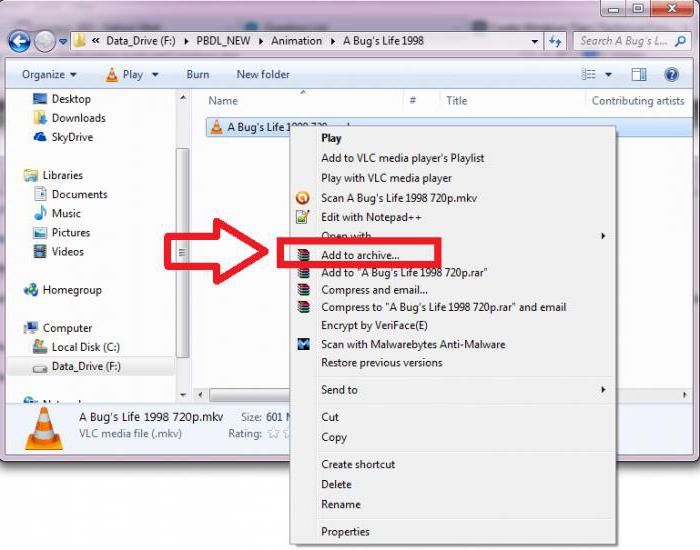Image resolution: width=700 pixels, height=550 pixels.
Task: Choose Copy in the context menu
Action: [x=334, y=437]
